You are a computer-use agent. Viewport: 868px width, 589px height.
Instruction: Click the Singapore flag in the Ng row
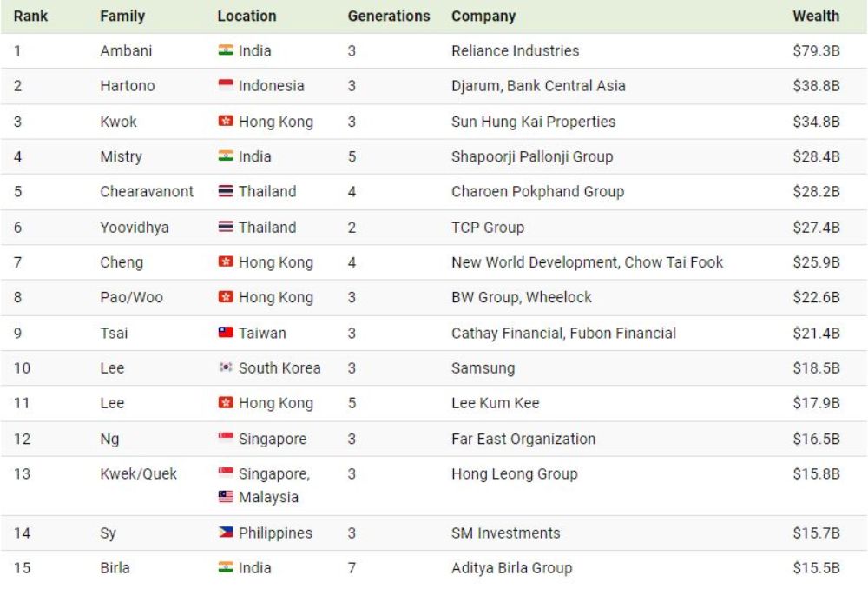point(226,439)
